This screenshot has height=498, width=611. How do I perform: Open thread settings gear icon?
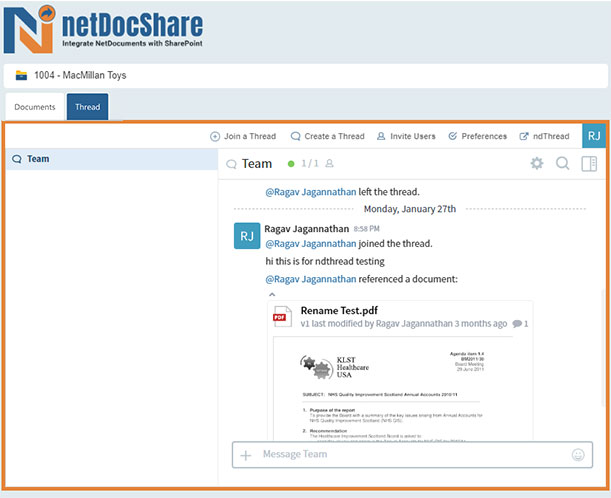[537, 163]
